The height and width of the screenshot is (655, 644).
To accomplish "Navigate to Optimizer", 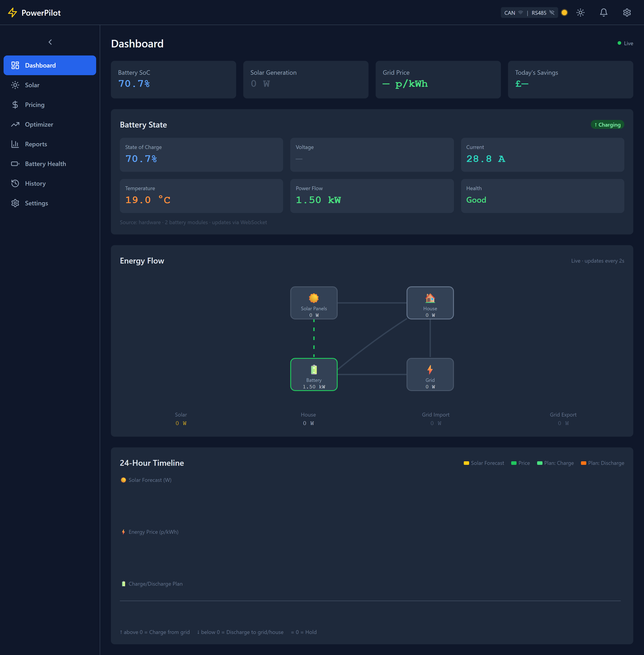I will 50,124.
